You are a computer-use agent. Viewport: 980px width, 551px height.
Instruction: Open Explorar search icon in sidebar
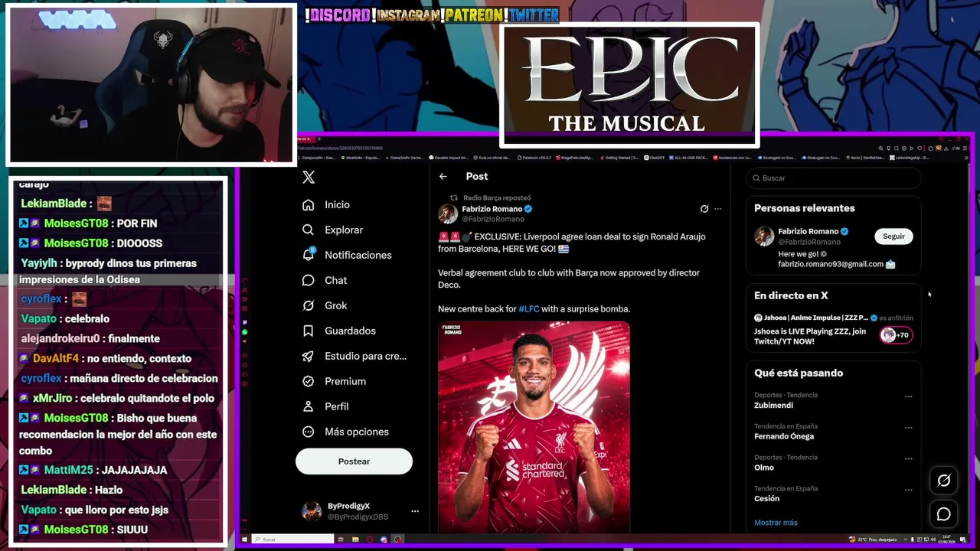[308, 230]
